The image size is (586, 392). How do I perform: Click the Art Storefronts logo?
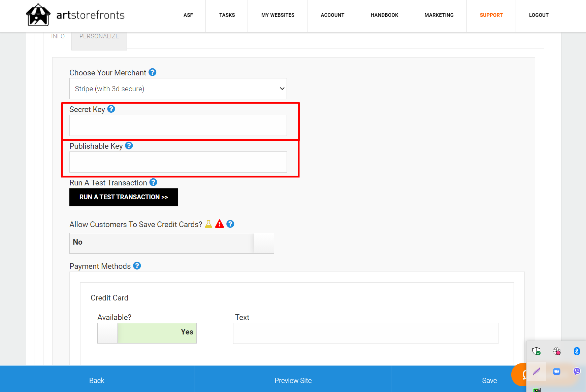tap(75, 15)
